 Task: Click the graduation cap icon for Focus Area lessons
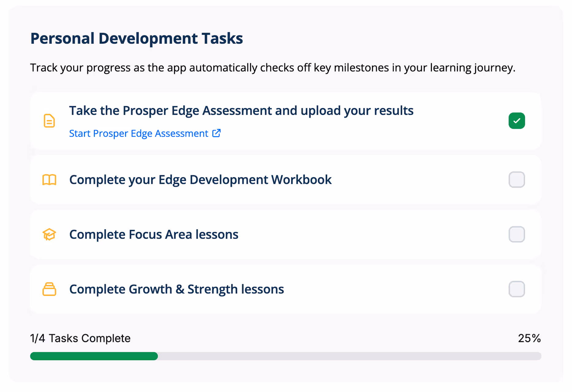click(x=49, y=234)
